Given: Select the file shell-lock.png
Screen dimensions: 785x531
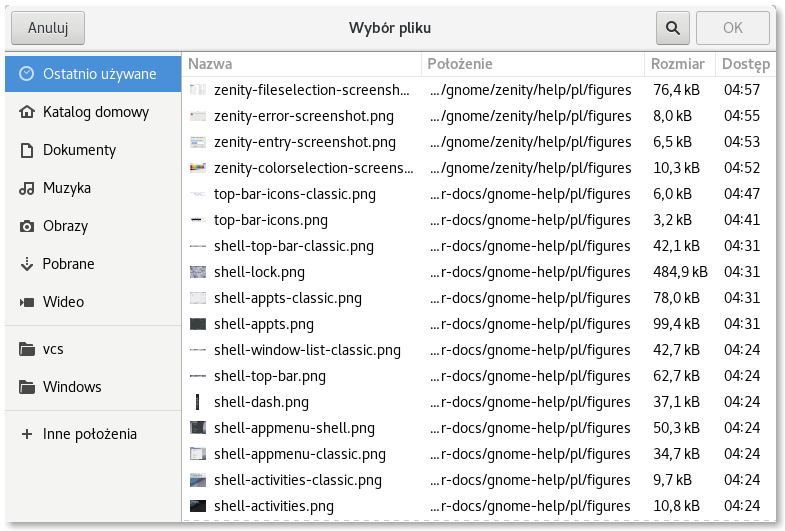Looking at the screenshot, I should (260, 272).
